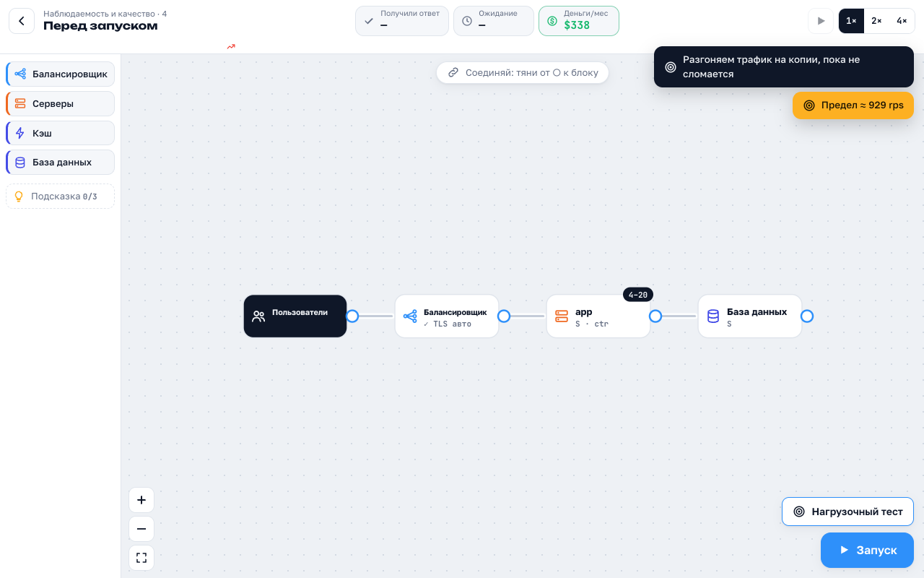Click the Запуск button
Viewport: 924px width, 578px height.
tap(867, 551)
